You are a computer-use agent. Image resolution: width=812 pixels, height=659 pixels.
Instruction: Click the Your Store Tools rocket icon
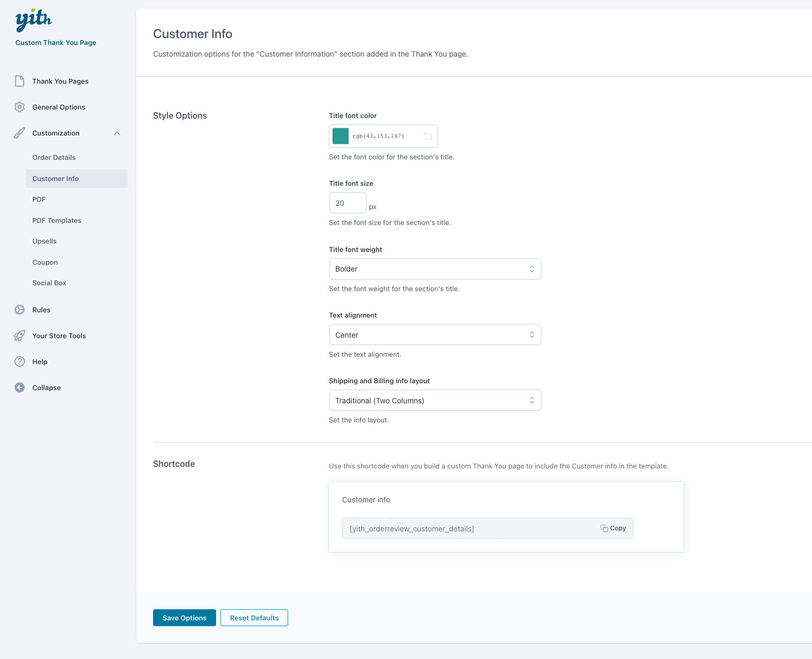[20, 336]
